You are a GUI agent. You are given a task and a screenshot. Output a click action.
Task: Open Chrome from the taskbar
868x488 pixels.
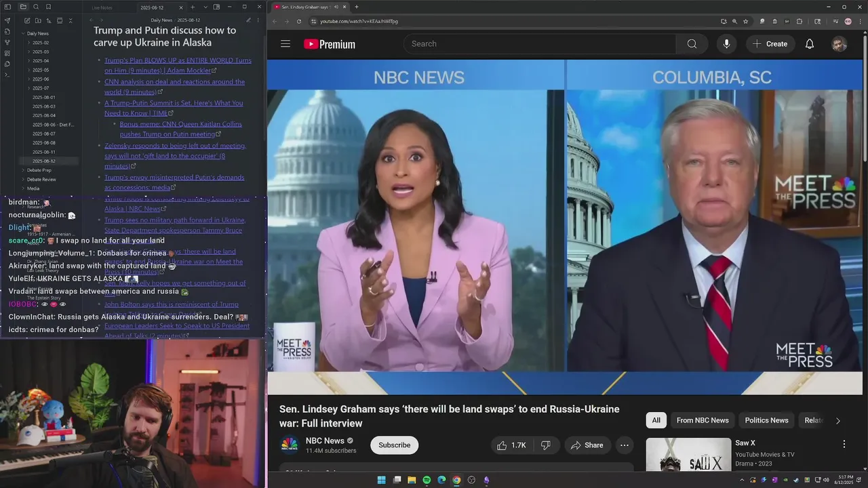click(x=456, y=480)
